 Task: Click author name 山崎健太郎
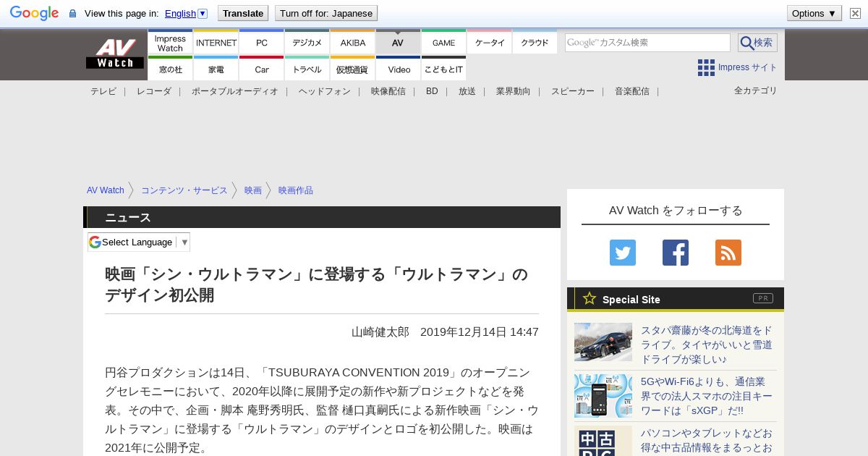(380, 332)
